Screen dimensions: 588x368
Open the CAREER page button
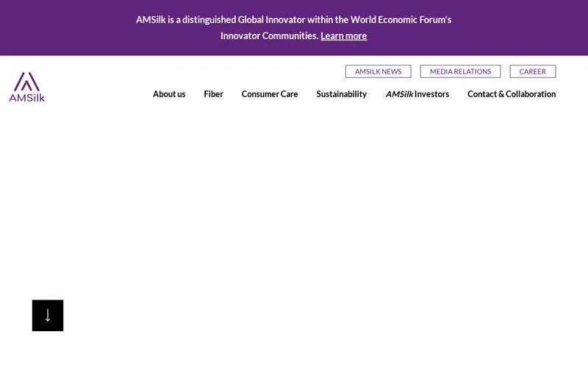(x=532, y=71)
